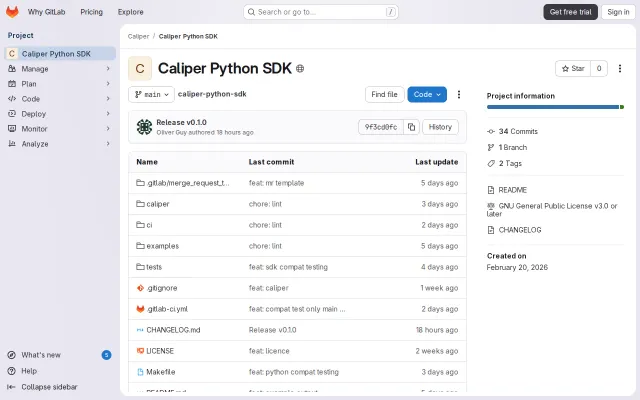Click the star count 0 button
Viewport: 640px width, 400px height.
599,69
